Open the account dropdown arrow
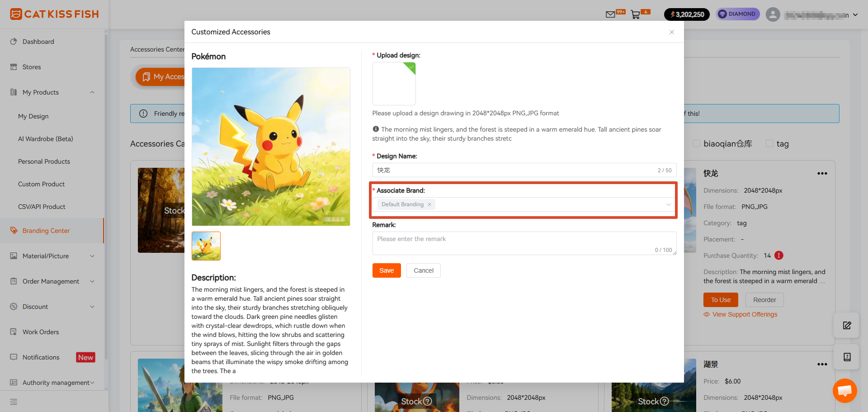Viewport: 868px width, 412px height. pos(855,15)
